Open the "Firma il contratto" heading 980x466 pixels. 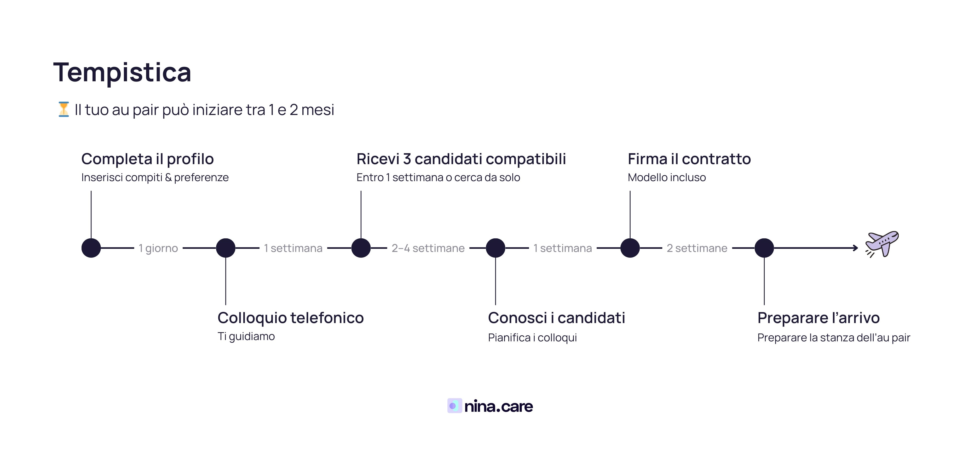pos(689,159)
